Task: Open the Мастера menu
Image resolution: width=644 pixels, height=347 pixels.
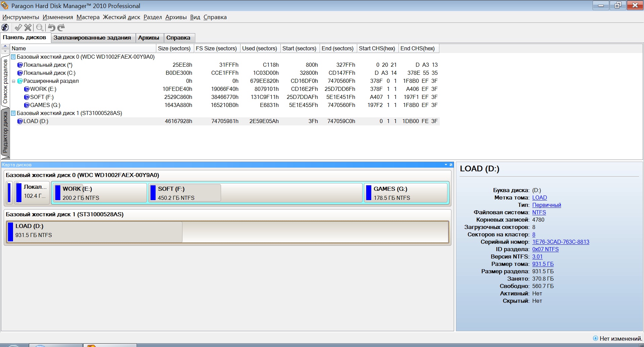Action: [88, 17]
